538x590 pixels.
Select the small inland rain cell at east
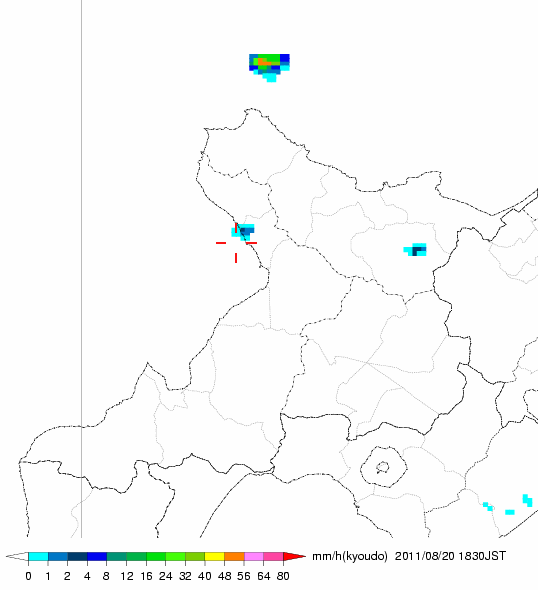coord(415,250)
